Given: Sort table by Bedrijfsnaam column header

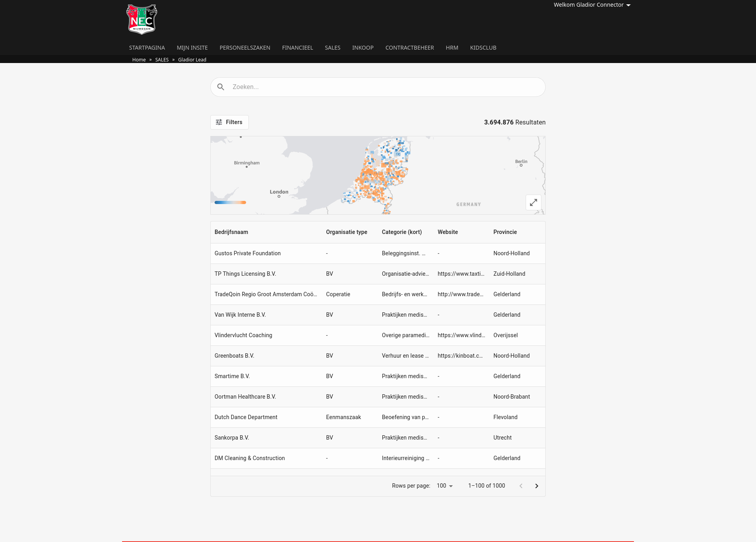Looking at the screenshot, I should pos(231,232).
